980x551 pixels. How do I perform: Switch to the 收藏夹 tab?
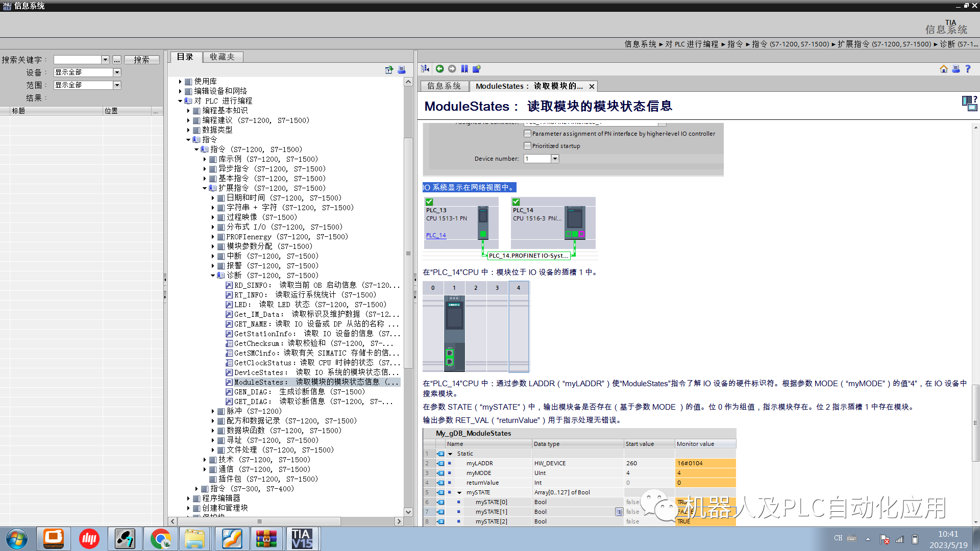(x=223, y=57)
